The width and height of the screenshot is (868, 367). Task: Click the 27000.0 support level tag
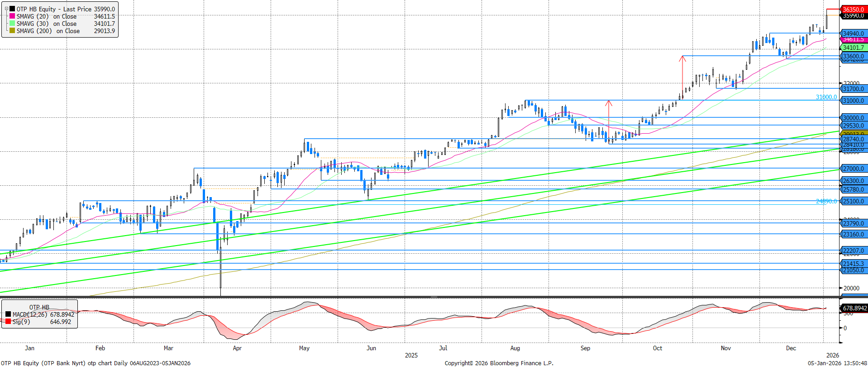click(x=853, y=169)
